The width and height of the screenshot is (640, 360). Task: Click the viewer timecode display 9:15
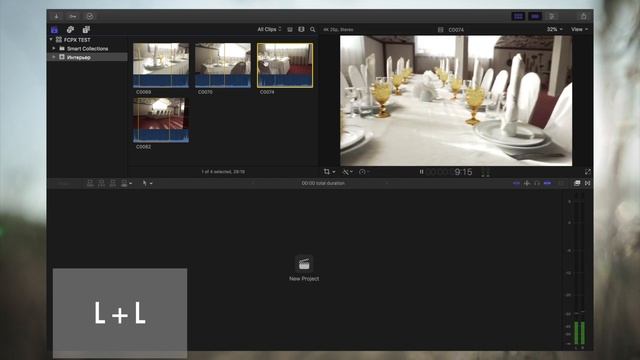pos(449,172)
